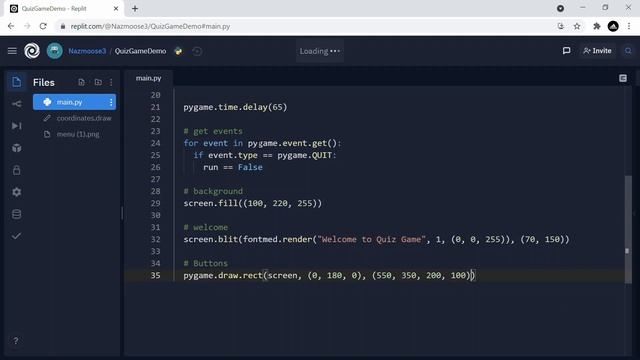The image size is (640, 360).
Task: Open the Debugger sidebar icon
Action: coord(16,126)
